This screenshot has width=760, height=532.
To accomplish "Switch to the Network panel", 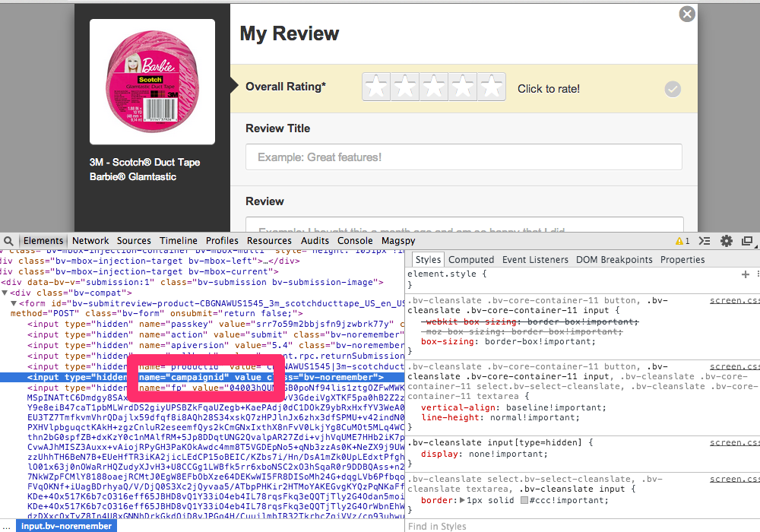I will 90,241.
